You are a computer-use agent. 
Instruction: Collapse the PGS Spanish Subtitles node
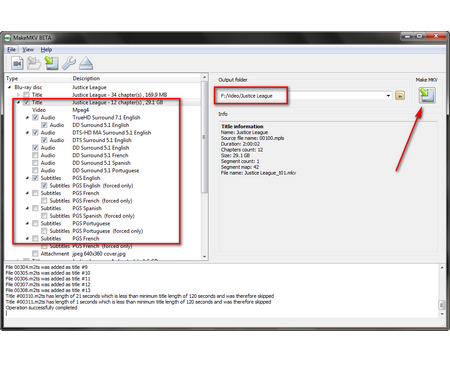27,208
